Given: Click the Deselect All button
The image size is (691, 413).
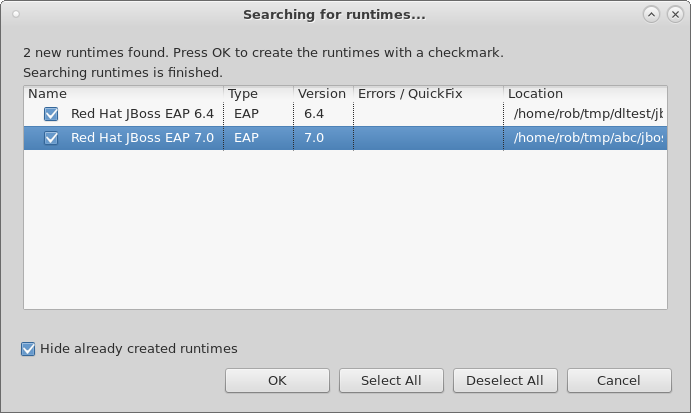Looking at the screenshot, I should [505, 380].
